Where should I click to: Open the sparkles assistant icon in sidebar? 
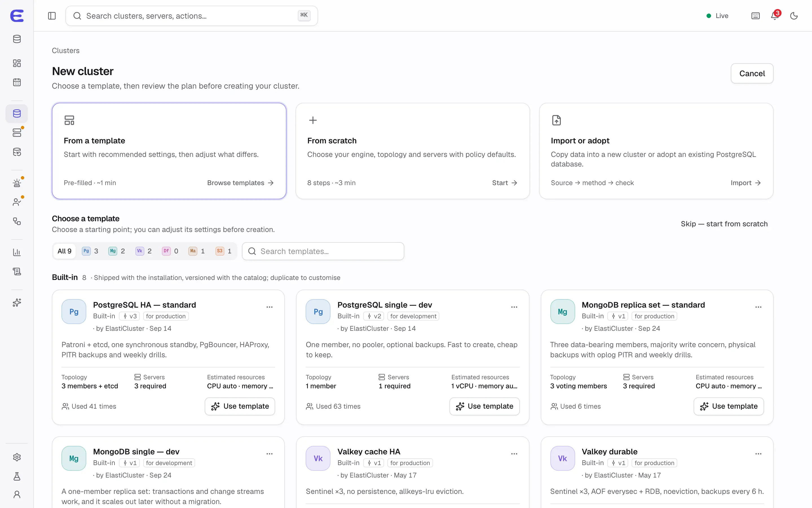[17, 303]
